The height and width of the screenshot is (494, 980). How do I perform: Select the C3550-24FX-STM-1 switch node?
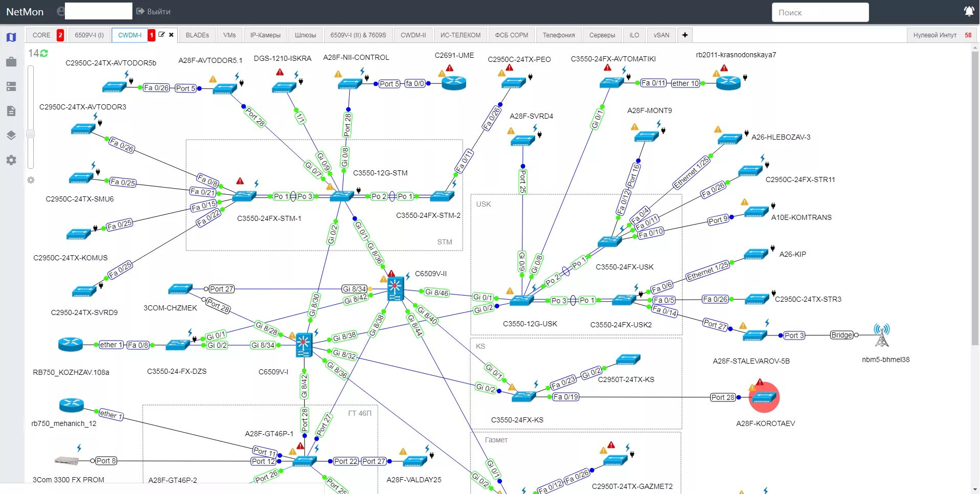244,196
